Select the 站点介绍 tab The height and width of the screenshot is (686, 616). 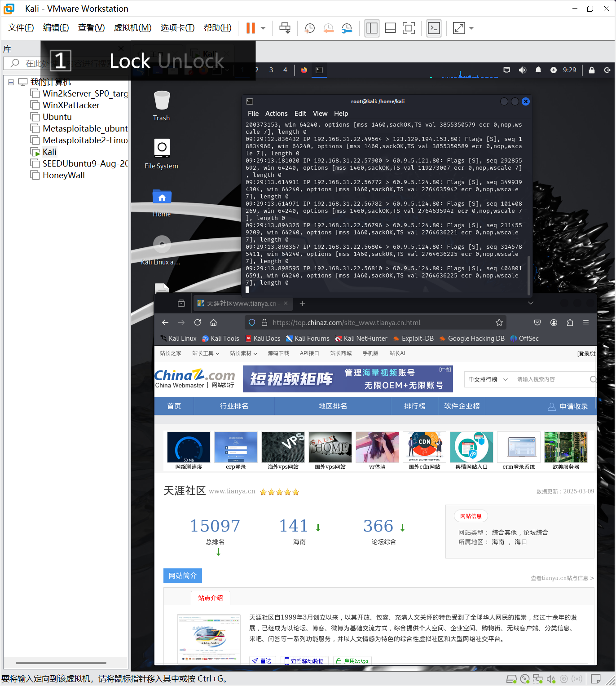point(211,598)
